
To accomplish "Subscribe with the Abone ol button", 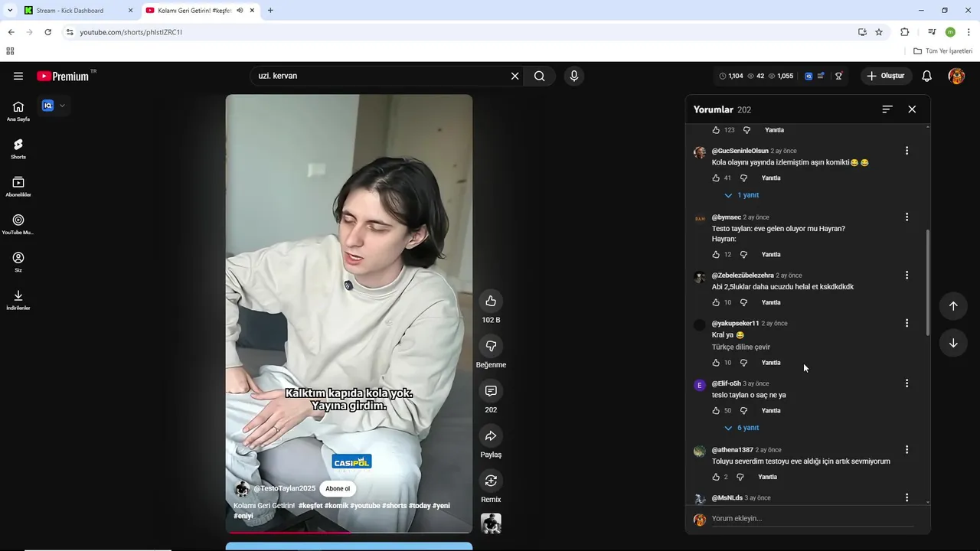I will point(338,489).
